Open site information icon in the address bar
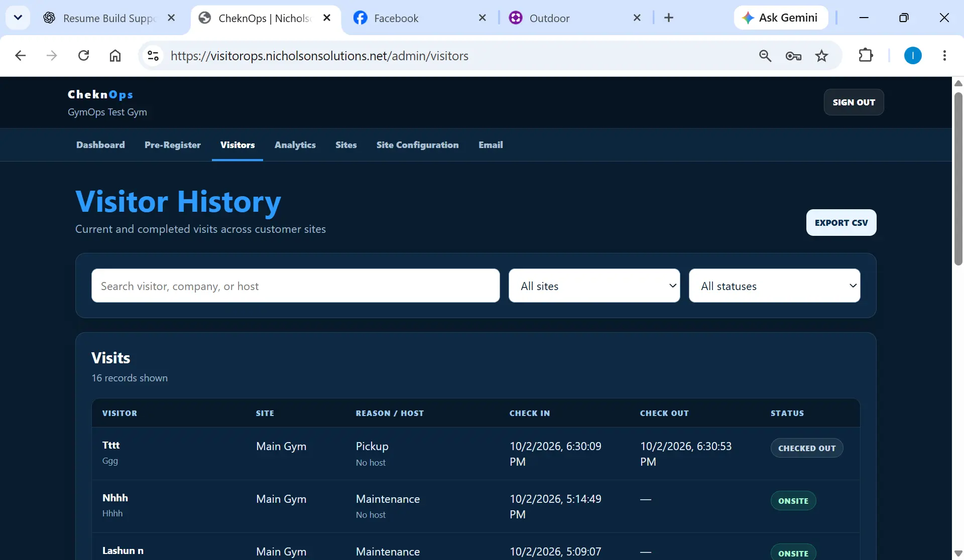Viewport: 964px width, 560px height. coord(153,56)
